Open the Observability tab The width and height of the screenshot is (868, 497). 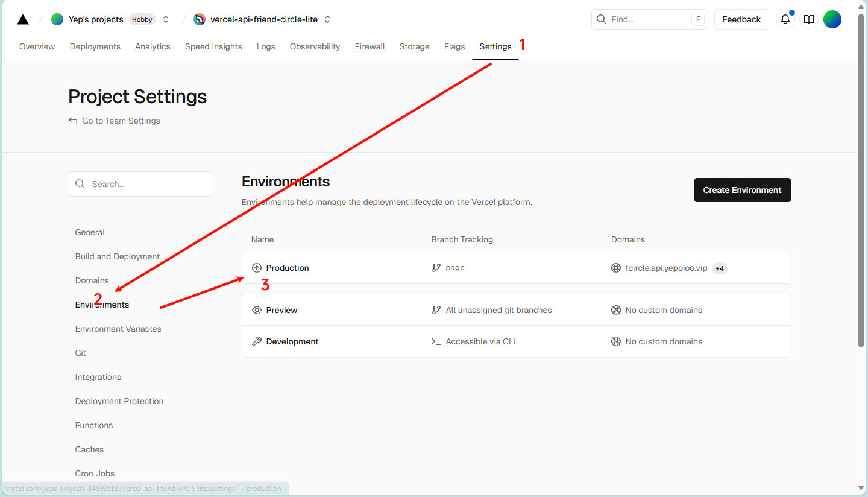315,46
